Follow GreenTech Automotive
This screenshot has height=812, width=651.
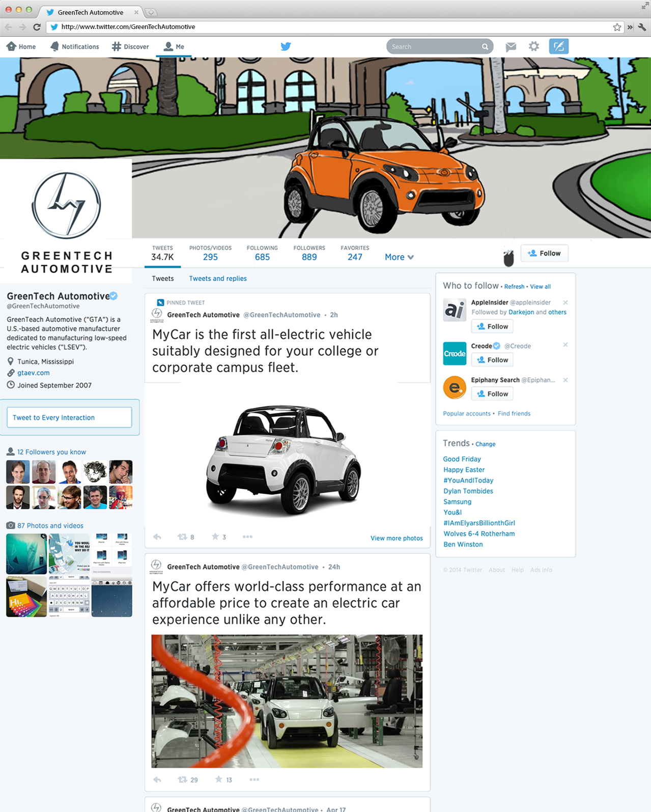(x=545, y=253)
